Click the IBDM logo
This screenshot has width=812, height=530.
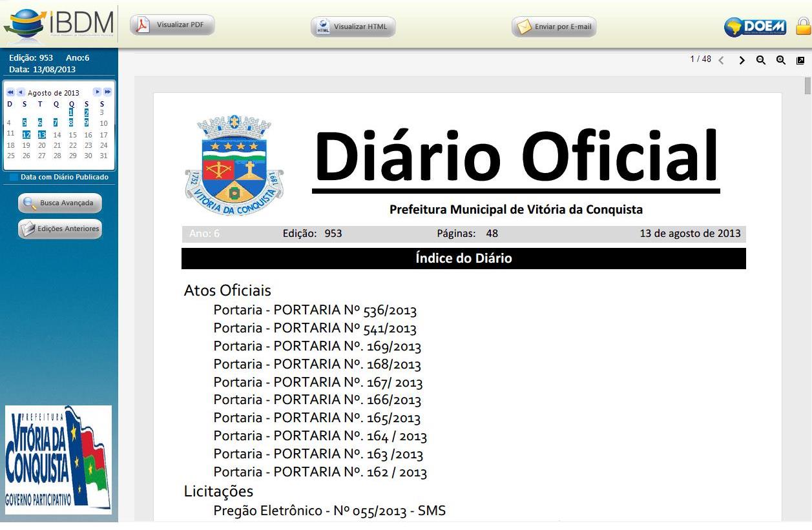(x=59, y=23)
